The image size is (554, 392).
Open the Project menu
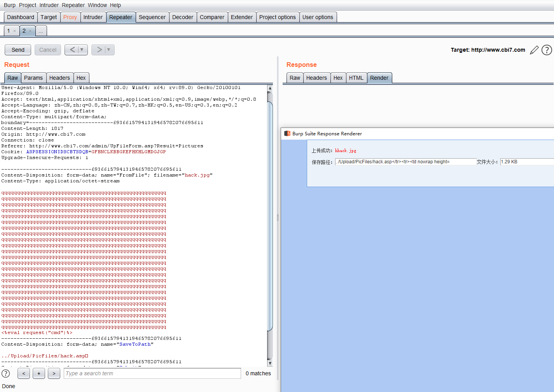point(28,5)
